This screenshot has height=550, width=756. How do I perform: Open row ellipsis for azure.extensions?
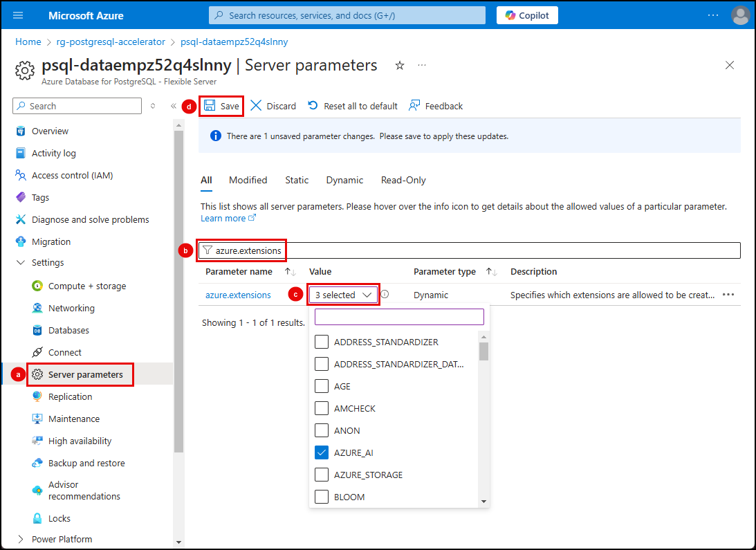click(x=728, y=295)
